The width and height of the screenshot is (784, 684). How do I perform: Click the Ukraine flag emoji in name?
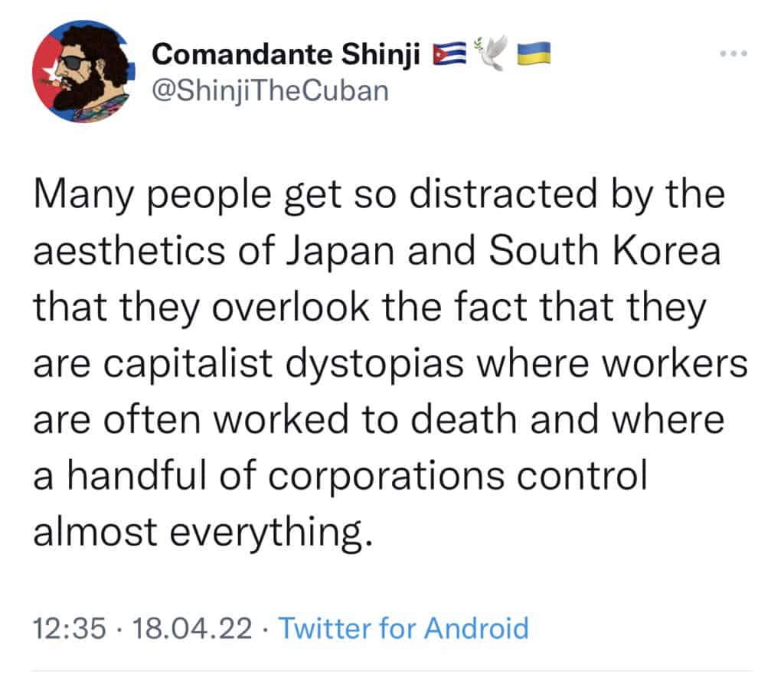click(x=534, y=54)
